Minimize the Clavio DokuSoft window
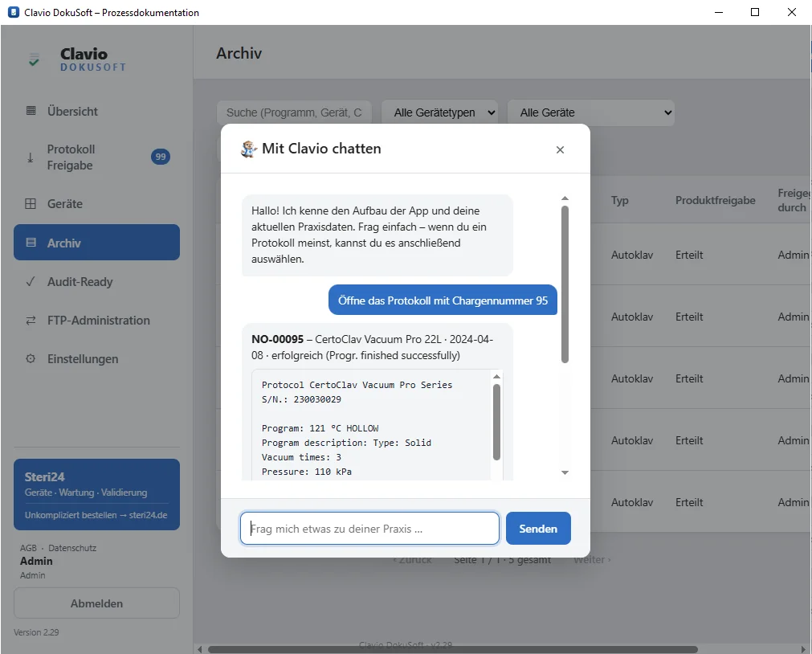This screenshot has width=812, height=654. click(x=718, y=12)
